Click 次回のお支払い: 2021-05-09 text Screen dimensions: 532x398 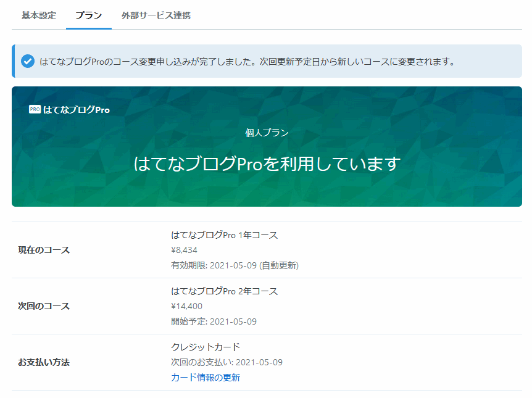click(227, 362)
